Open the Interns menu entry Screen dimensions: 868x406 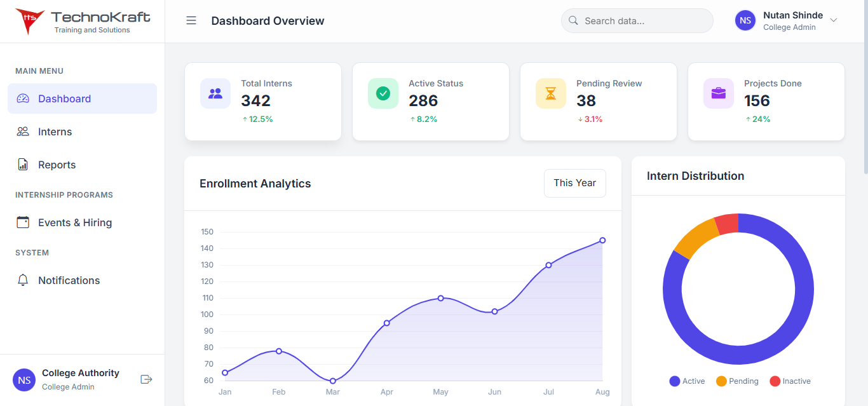56,132
